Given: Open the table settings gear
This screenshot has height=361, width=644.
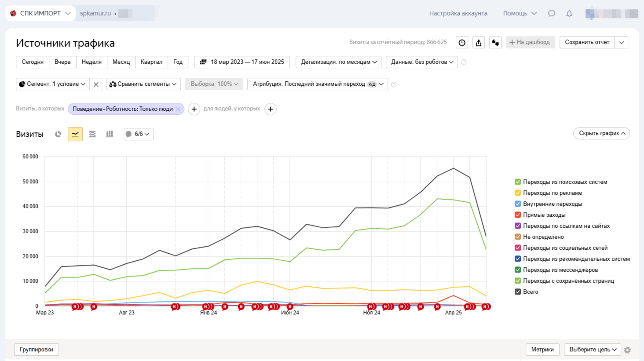Looking at the screenshot, I should click(x=627, y=350).
